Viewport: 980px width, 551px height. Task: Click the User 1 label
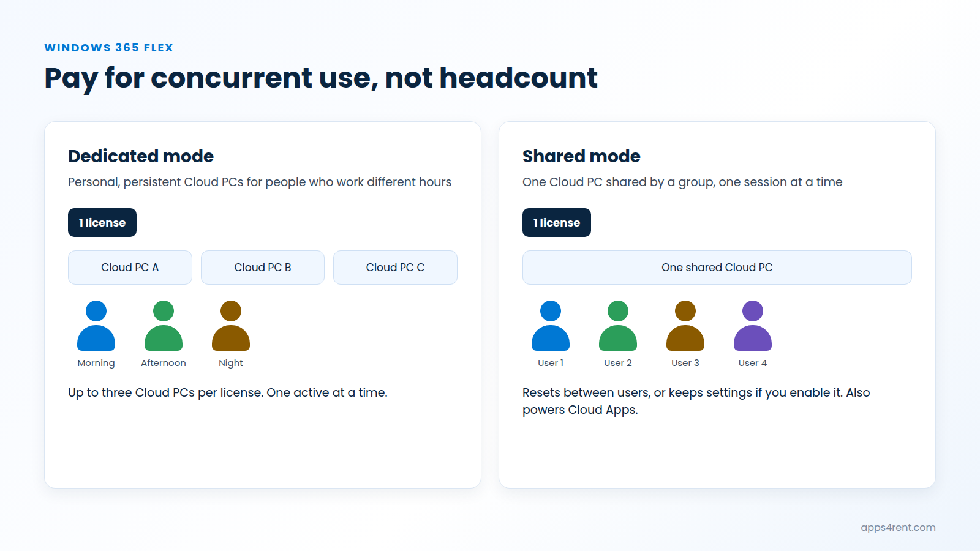coord(551,363)
